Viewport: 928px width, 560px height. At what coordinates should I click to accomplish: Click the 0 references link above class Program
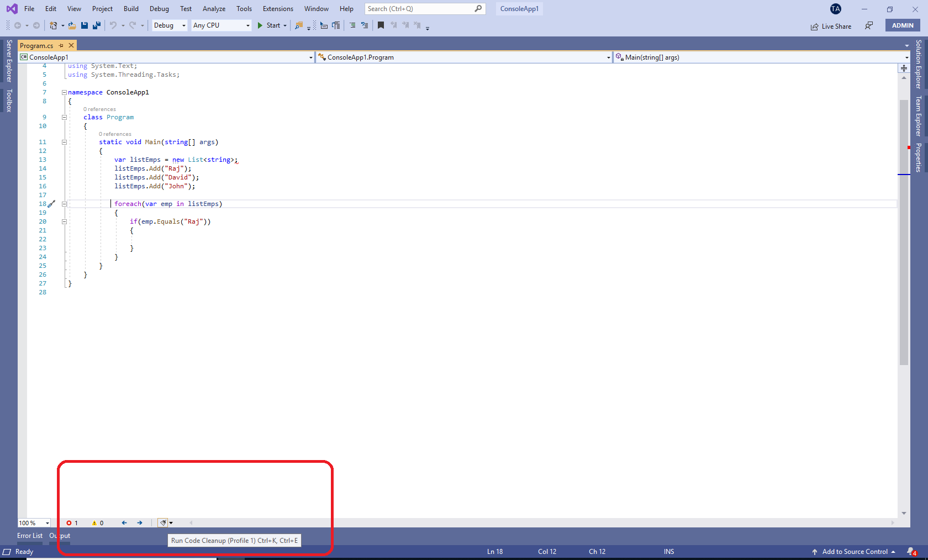pyautogui.click(x=99, y=109)
